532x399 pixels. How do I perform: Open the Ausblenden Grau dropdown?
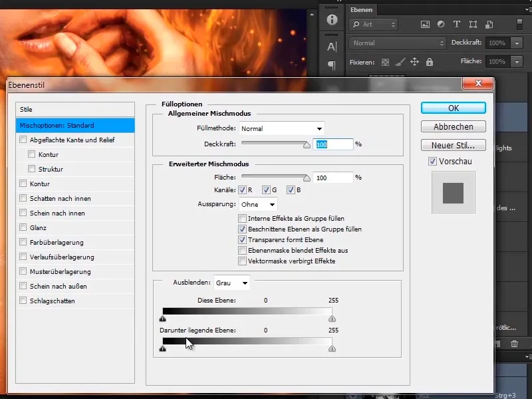click(x=231, y=283)
